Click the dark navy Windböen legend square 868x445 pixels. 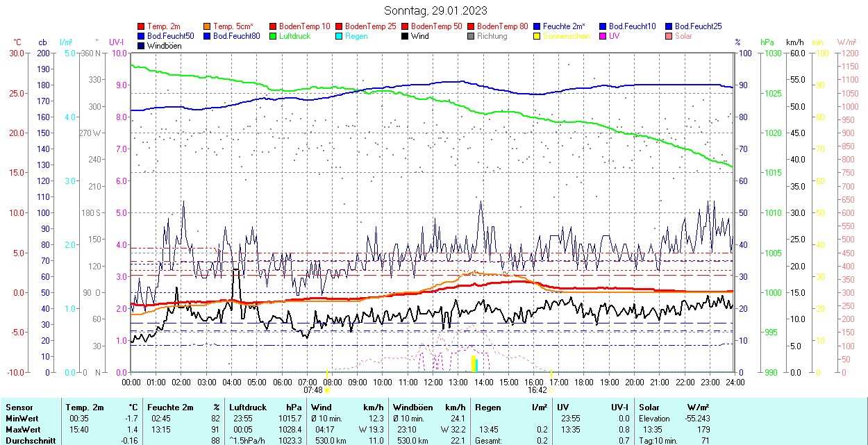click(x=142, y=46)
